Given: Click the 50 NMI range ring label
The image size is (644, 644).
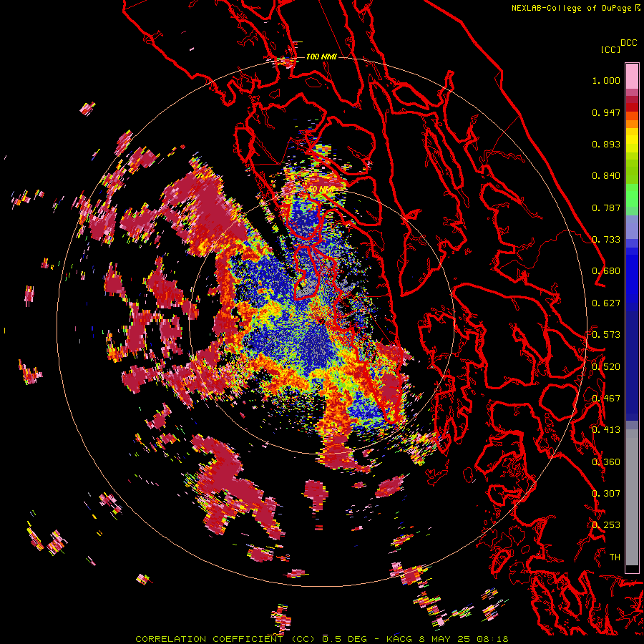Looking at the screenshot, I should (321, 190).
